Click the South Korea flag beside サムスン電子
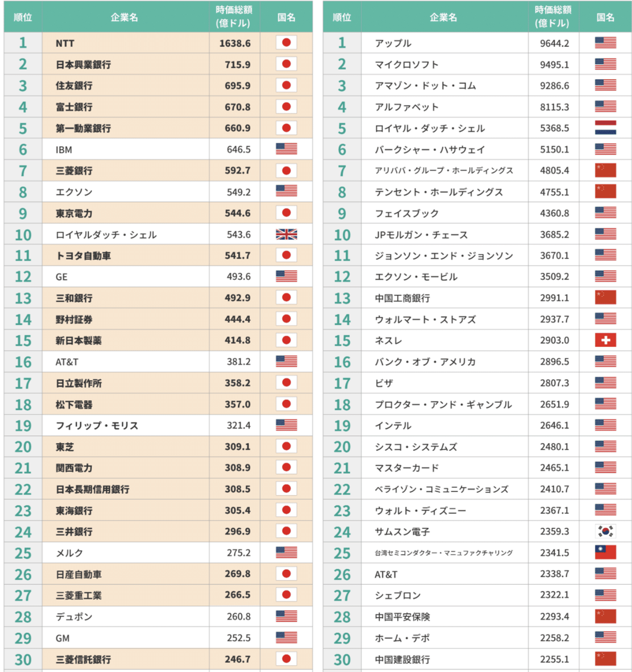The width and height of the screenshot is (632, 672). pos(606,531)
